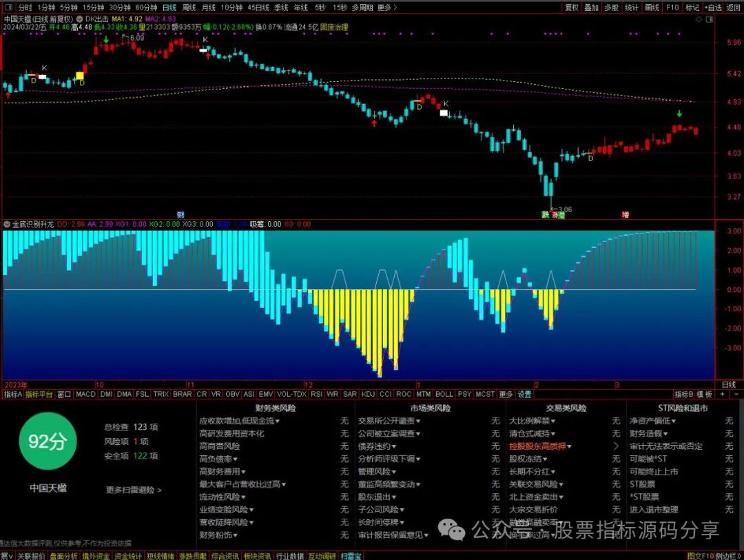Click the diamond icon at chart top right

pos(699,19)
